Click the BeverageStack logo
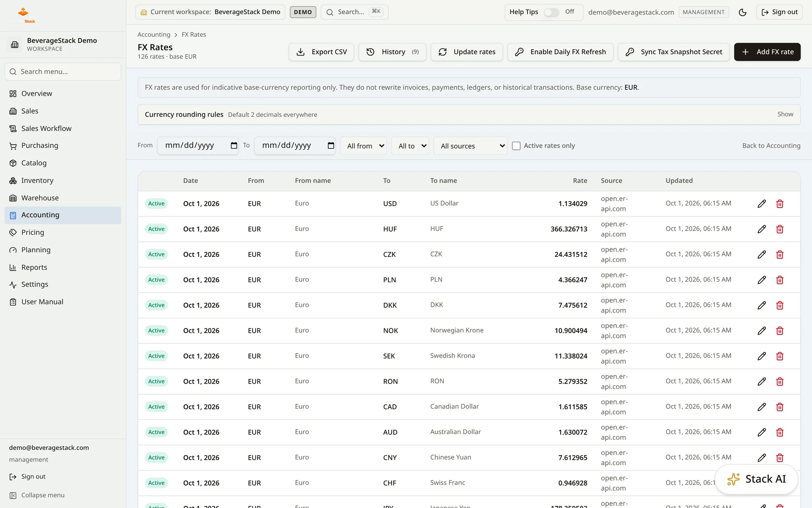Viewport: 812px width, 508px height. (x=23, y=15)
